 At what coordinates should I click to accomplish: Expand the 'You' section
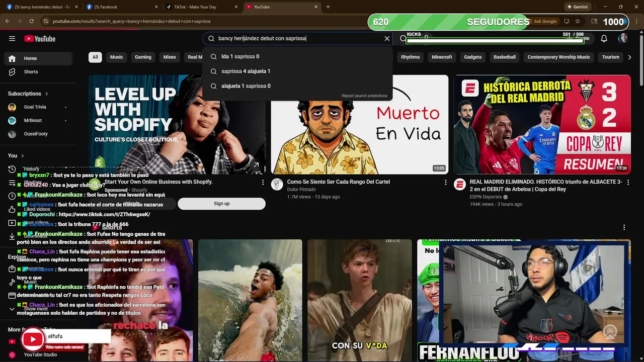(x=16, y=156)
